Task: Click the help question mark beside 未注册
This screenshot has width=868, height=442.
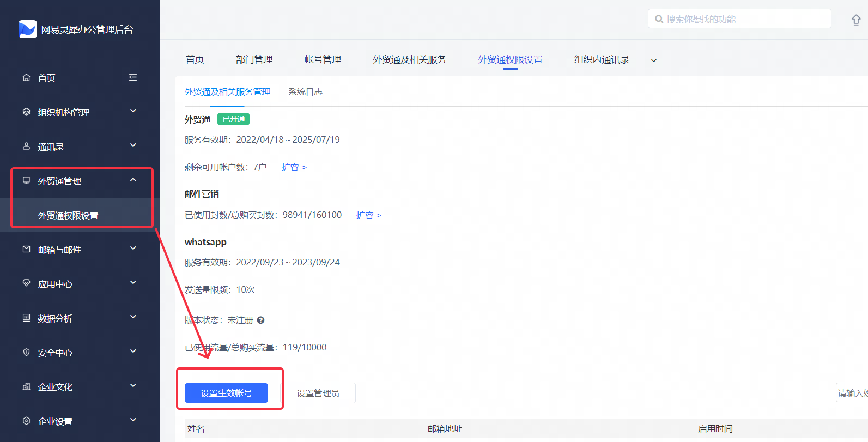Action: click(x=260, y=320)
